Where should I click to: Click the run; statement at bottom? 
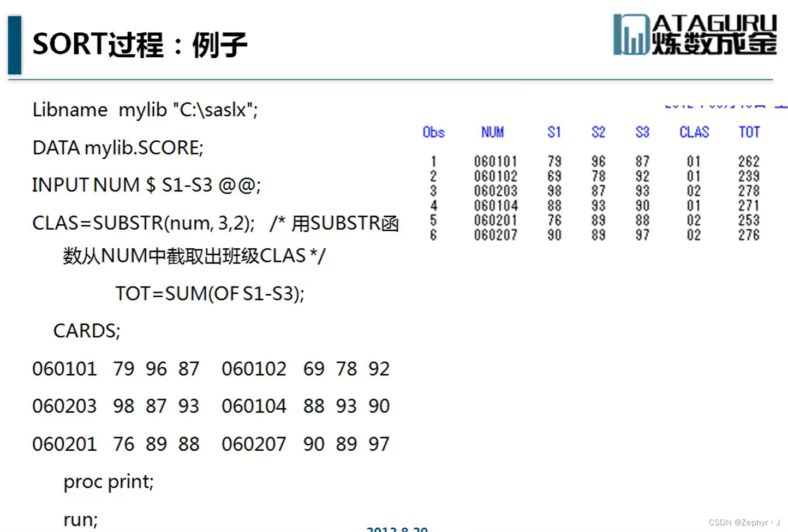80,519
